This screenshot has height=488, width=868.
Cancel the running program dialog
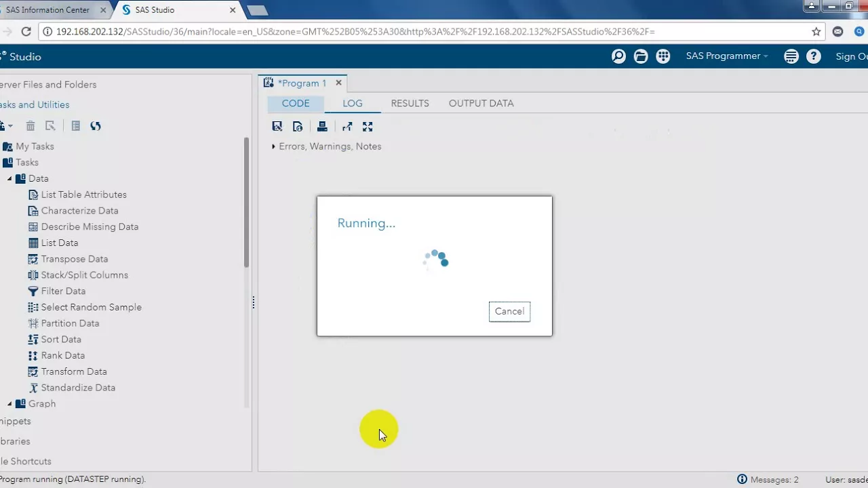click(509, 311)
